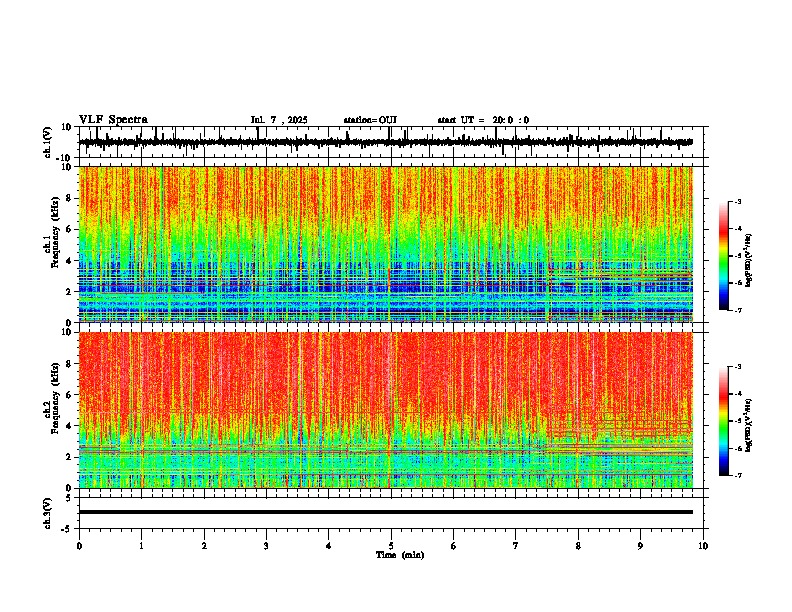The width and height of the screenshot is (792, 612).
Task: Click the "start UT = 20:0 :0" text
Action: point(483,120)
